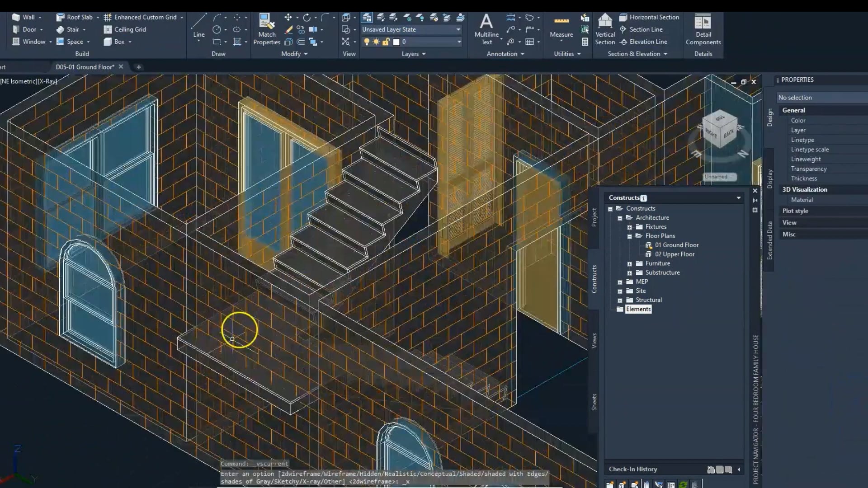Select the Stair tool
This screenshot has height=488, width=868.
pyautogui.click(x=67, y=29)
